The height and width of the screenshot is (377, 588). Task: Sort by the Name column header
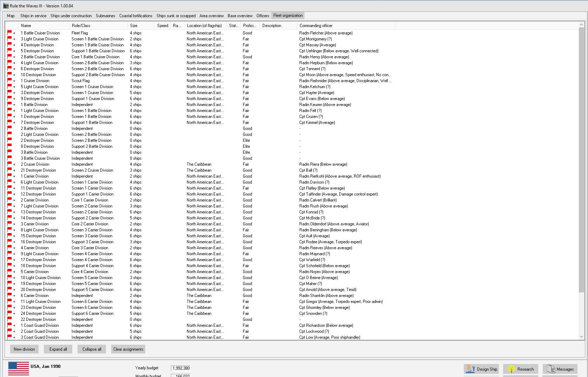44,26
